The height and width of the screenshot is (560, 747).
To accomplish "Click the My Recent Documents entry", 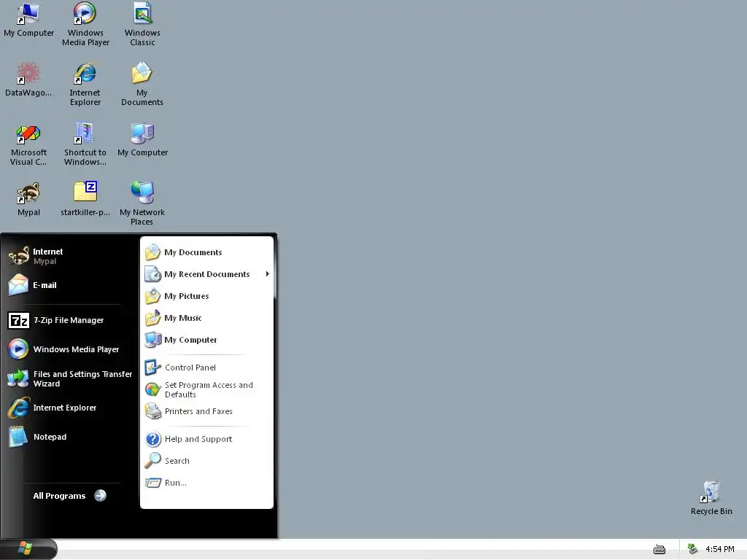I will tap(206, 274).
